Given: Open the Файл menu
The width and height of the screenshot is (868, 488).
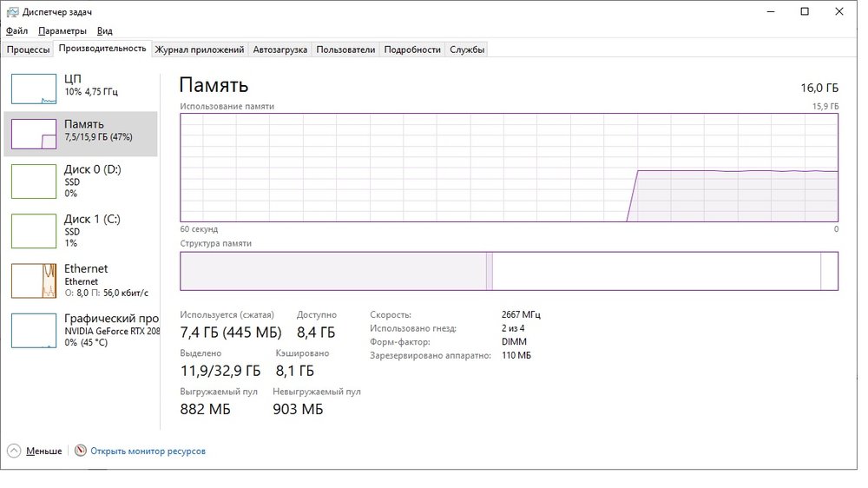Looking at the screenshot, I should click(16, 30).
